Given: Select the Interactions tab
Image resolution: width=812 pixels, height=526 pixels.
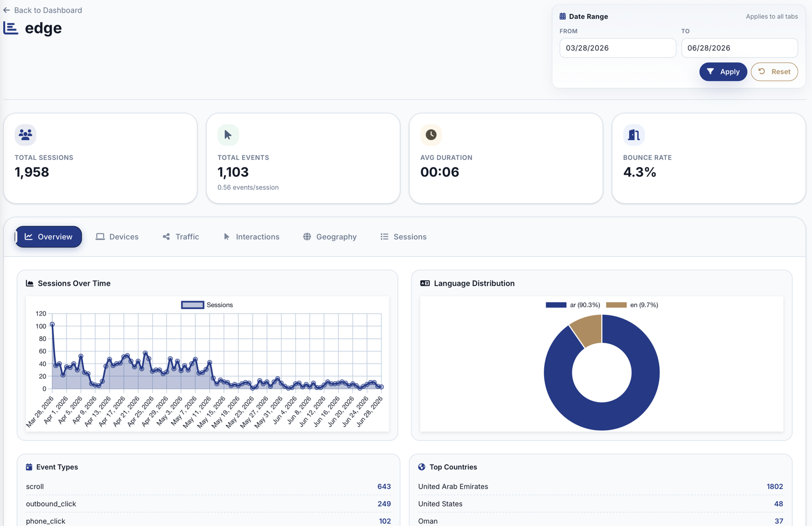Looking at the screenshot, I should pyautogui.click(x=252, y=237).
